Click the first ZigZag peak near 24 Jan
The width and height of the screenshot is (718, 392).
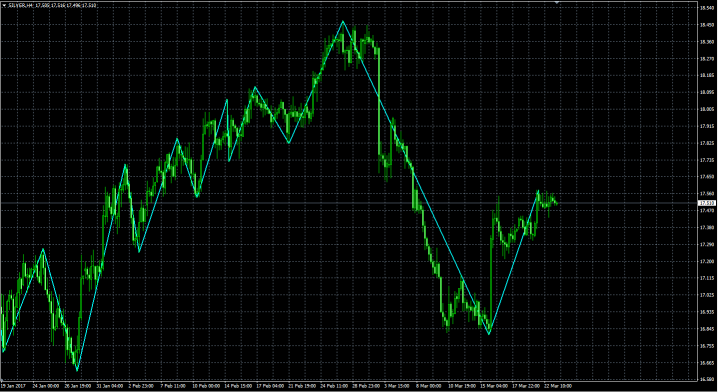click(x=44, y=249)
